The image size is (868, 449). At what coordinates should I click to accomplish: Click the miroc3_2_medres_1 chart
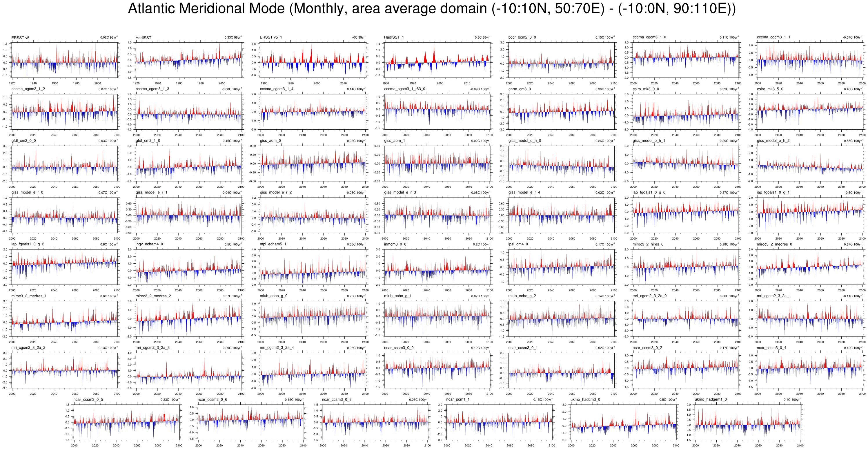click(64, 318)
